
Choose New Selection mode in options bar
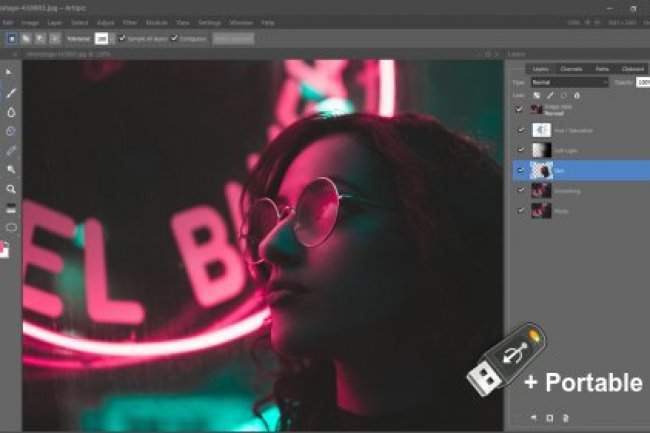click(x=12, y=39)
